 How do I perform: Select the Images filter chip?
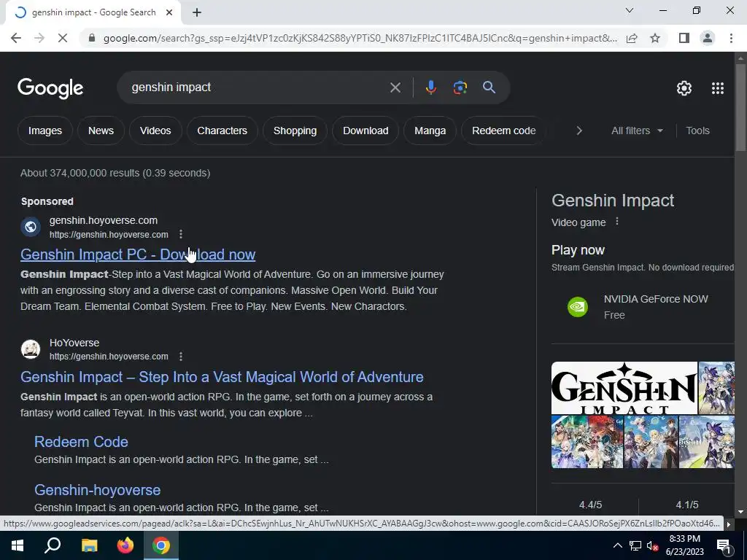click(x=44, y=131)
